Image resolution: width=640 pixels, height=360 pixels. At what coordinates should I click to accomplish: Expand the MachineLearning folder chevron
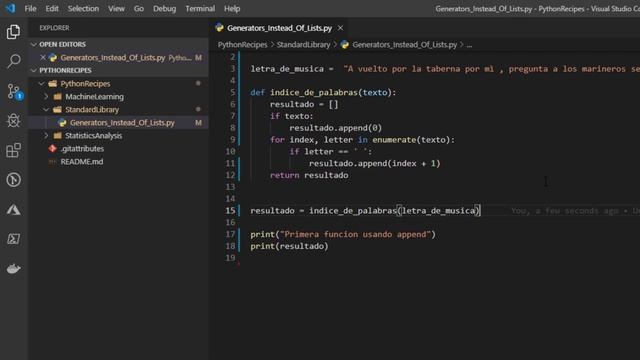point(46,96)
